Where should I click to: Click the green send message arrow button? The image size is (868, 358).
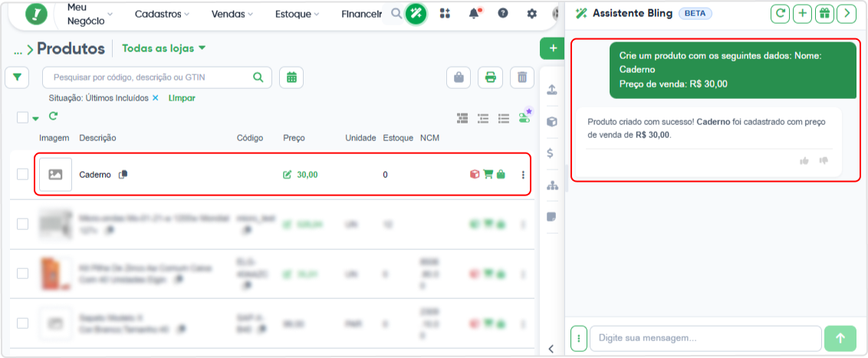tap(840, 339)
